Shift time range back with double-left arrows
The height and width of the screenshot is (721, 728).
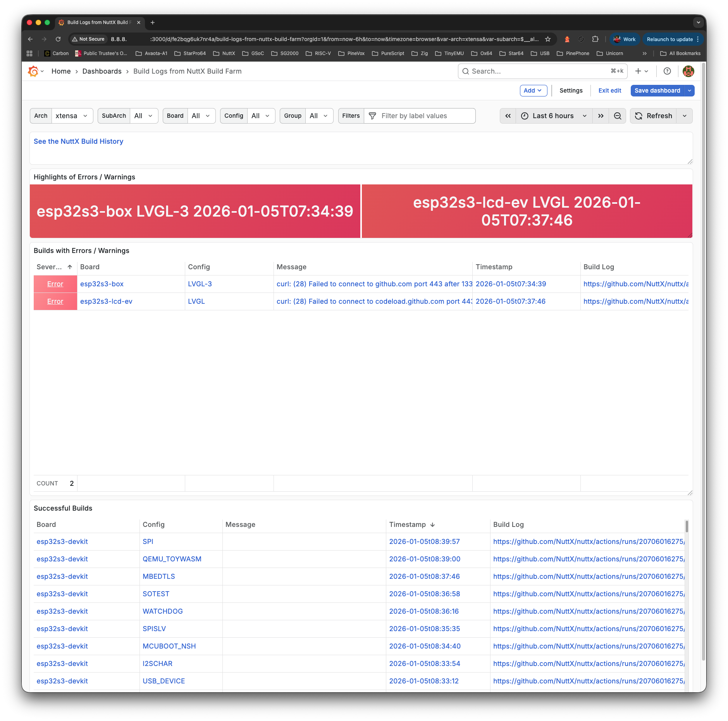(508, 115)
